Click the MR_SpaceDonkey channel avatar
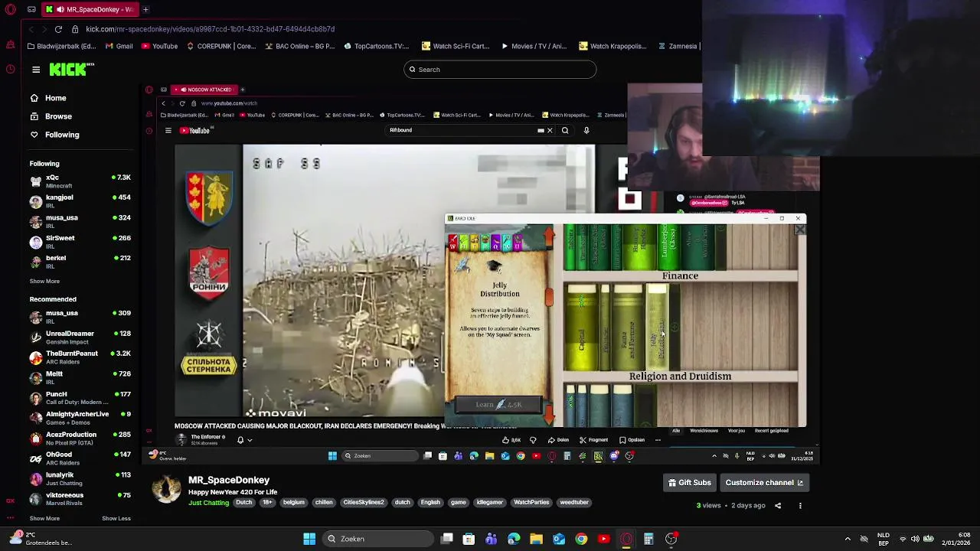This screenshot has height=551, width=980. [166, 489]
